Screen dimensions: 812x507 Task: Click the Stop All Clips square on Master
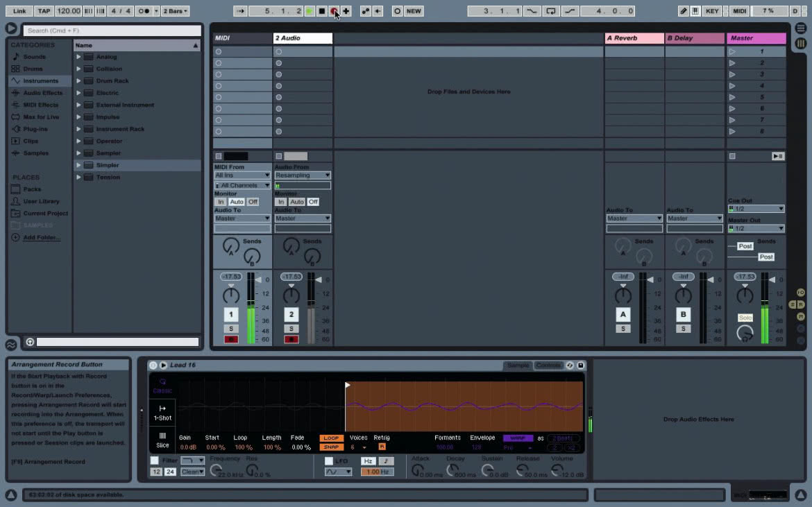click(x=732, y=156)
